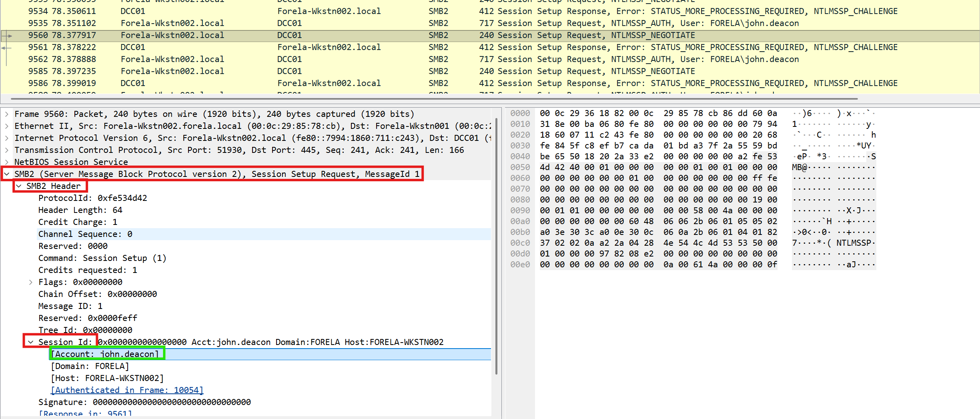Select packet 9561 NTLMSSP_CHALLENGE row
The height and width of the screenshot is (419, 980).
pos(440,47)
